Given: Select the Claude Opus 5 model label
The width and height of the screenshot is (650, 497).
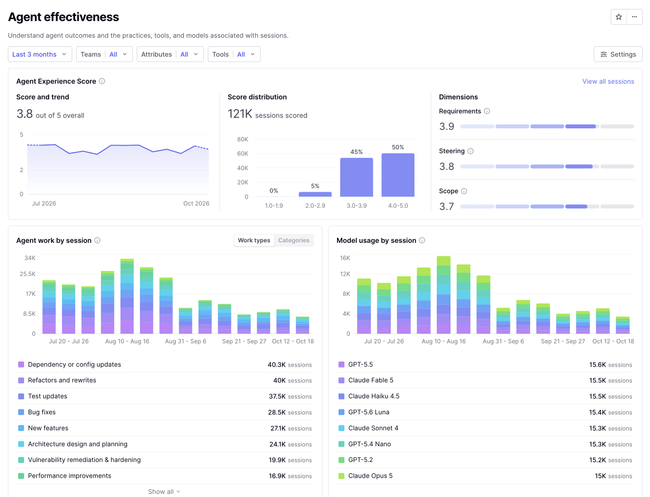Looking at the screenshot, I should [x=370, y=476].
